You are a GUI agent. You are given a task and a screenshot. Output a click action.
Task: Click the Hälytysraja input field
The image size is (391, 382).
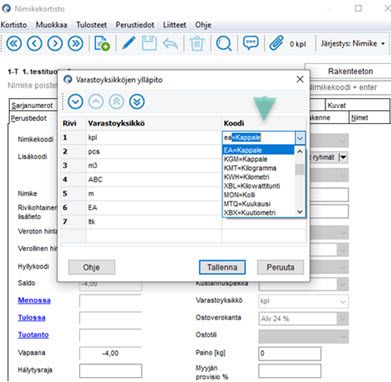click(x=111, y=371)
